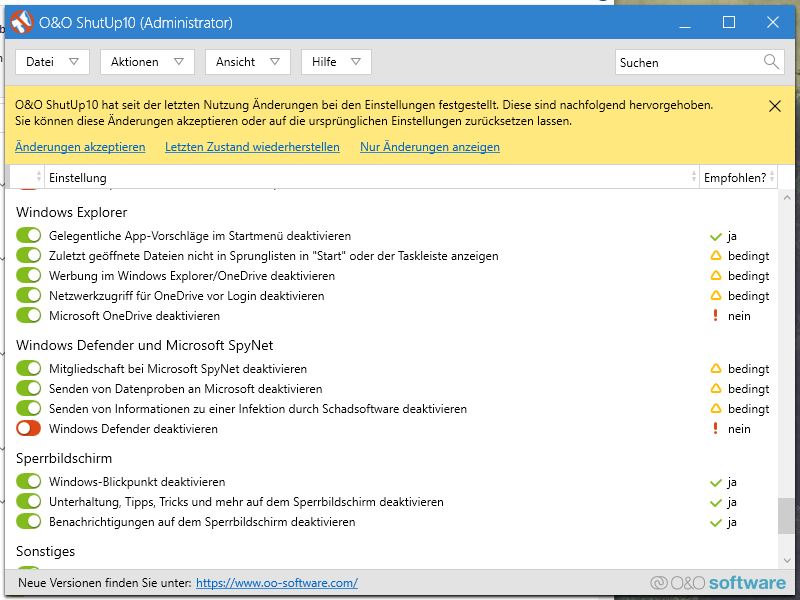Image resolution: width=800 pixels, height=600 pixels.
Task: Click the O&O software logo in status bar
Action: (718, 583)
